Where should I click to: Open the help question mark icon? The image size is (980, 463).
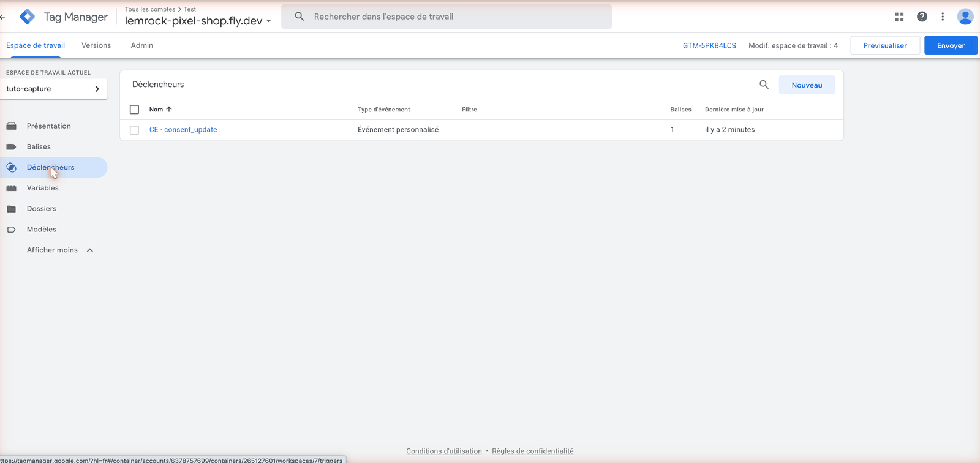(x=922, y=17)
